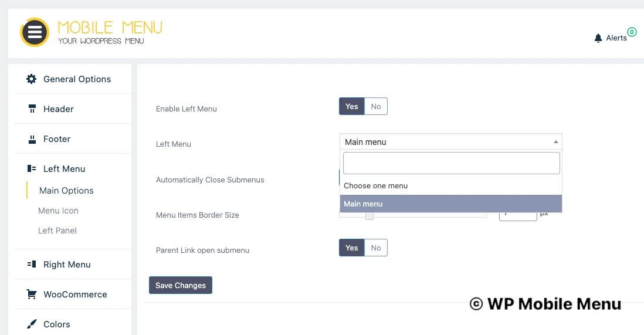Click the Mobile Menu title text
This screenshot has height=335, width=644.
coord(110,28)
